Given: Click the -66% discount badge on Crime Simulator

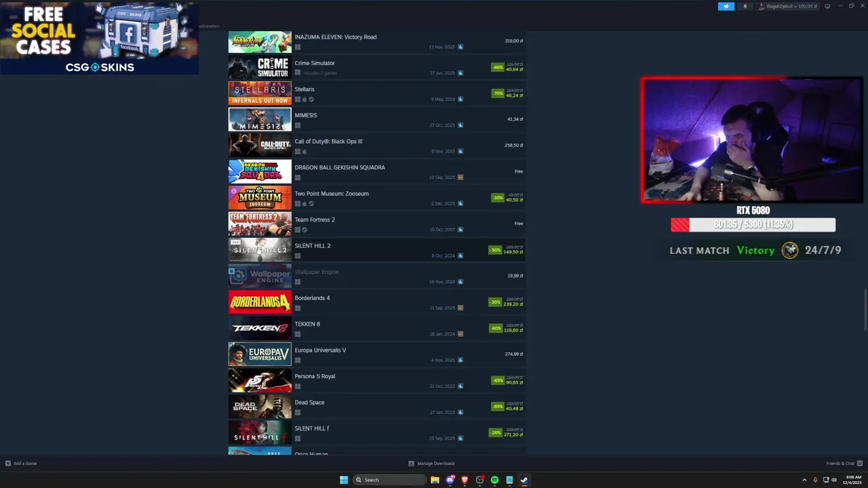Looking at the screenshot, I should pyautogui.click(x=498, y=67).
